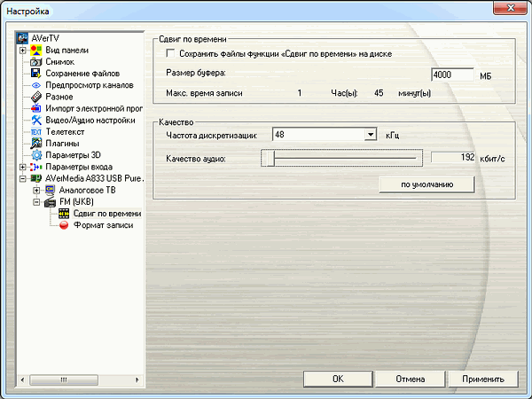Expand the Параметры входа tree node
Screen dimensions: 532x399
click(22, 167)
